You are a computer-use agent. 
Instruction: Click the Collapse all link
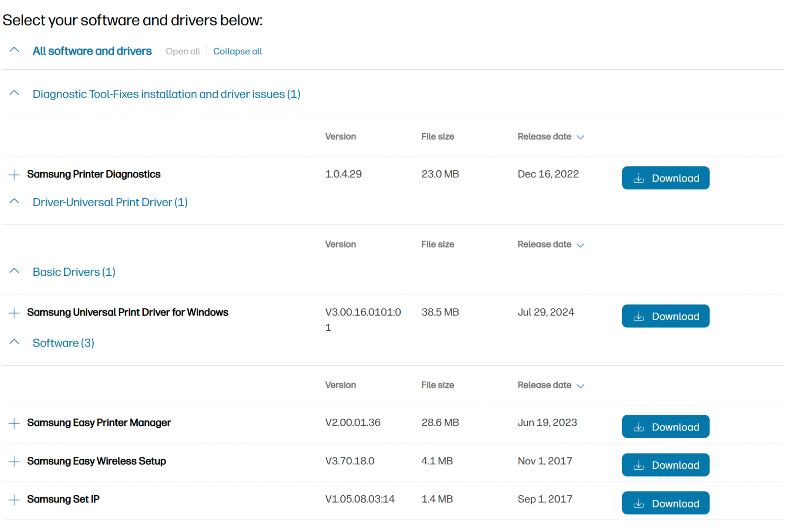[x=237, y=51]
